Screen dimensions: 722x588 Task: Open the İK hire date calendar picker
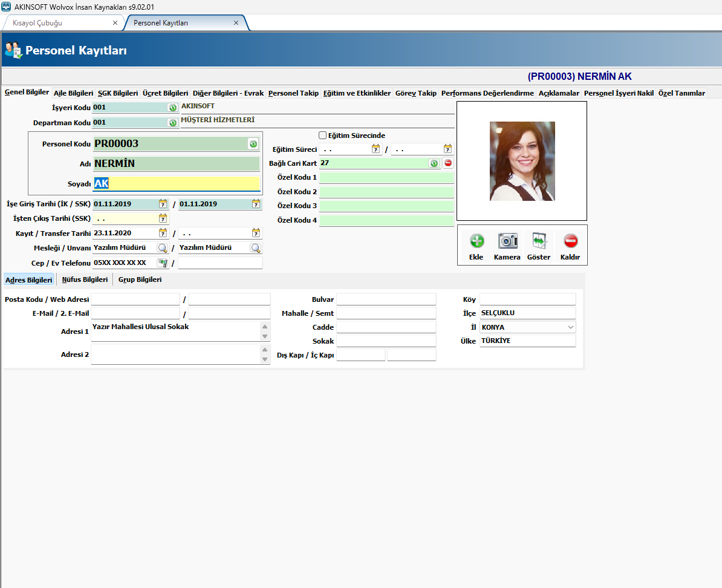pos(163,204)
